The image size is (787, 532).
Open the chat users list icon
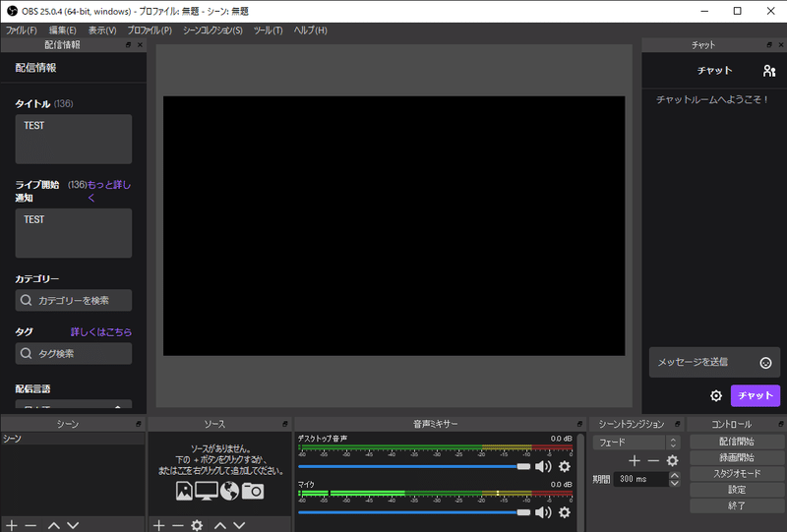(769, 71)
